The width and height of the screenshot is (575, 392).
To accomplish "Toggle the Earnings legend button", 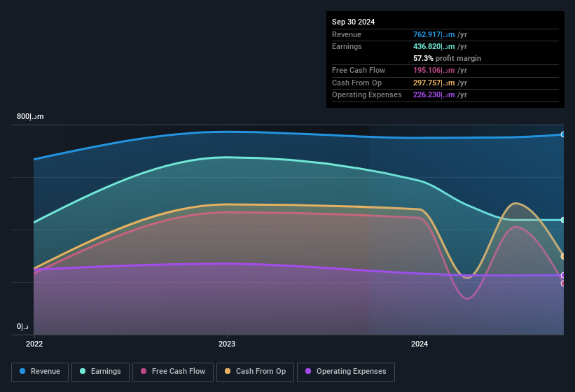I will coord(100,372).
